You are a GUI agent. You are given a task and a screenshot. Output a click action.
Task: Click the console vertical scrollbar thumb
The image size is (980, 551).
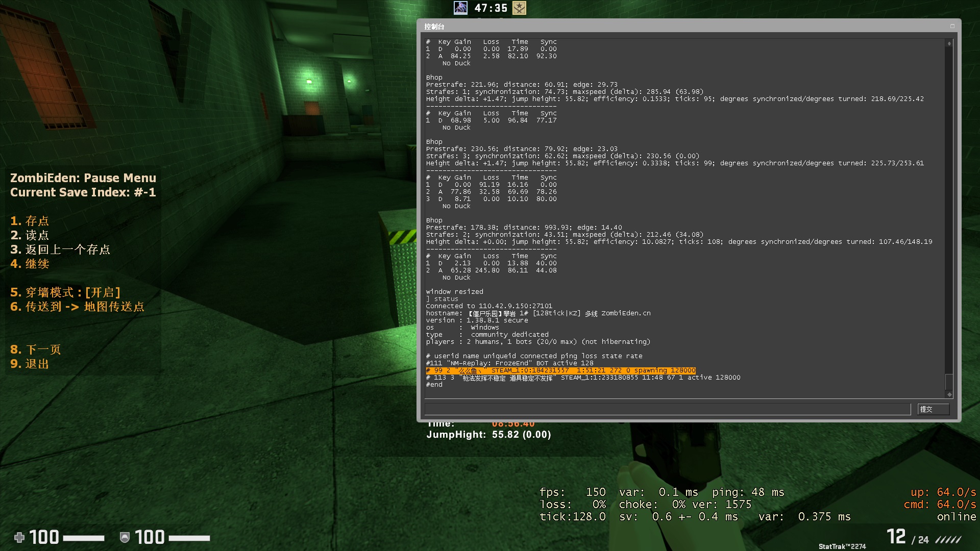(949, 382)
